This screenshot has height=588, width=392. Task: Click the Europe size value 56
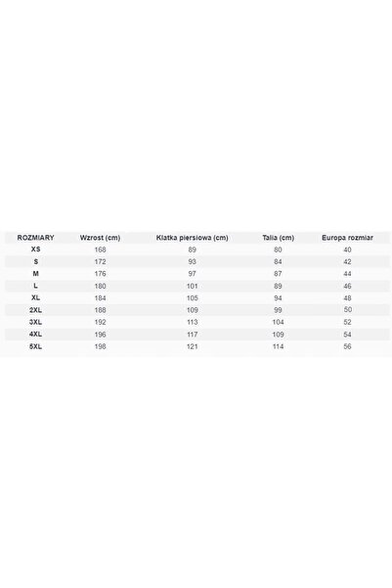point(347,346)
